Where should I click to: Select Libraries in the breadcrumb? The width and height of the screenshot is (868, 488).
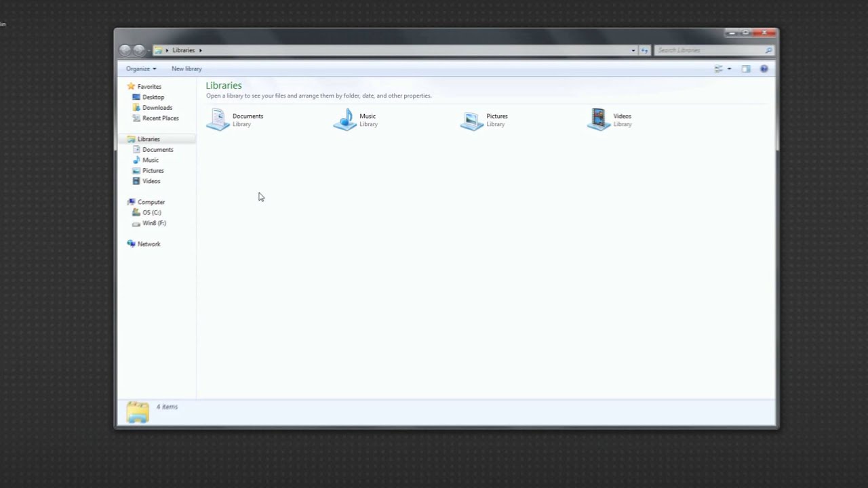183,50
